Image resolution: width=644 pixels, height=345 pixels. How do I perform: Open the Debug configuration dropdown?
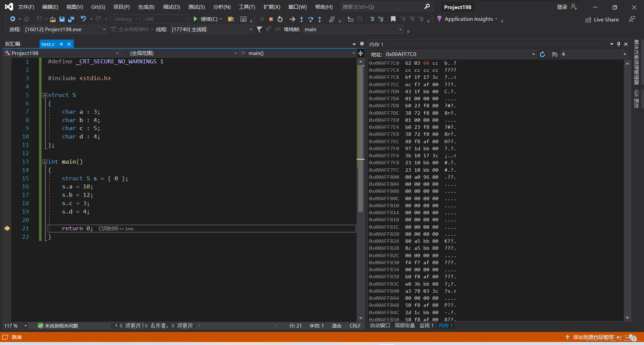point(126,19)
